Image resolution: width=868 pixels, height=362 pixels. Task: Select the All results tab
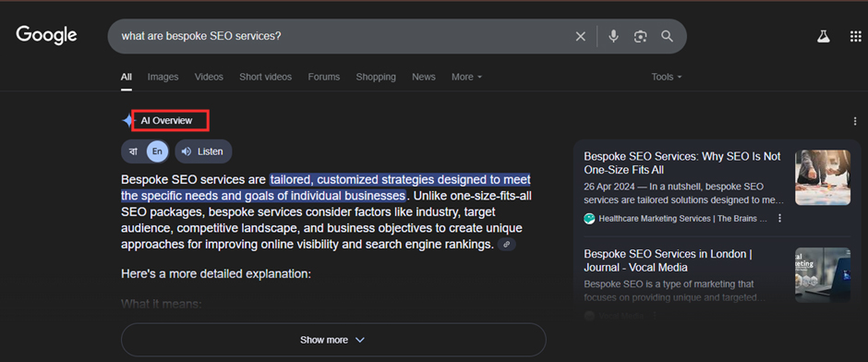127,77
